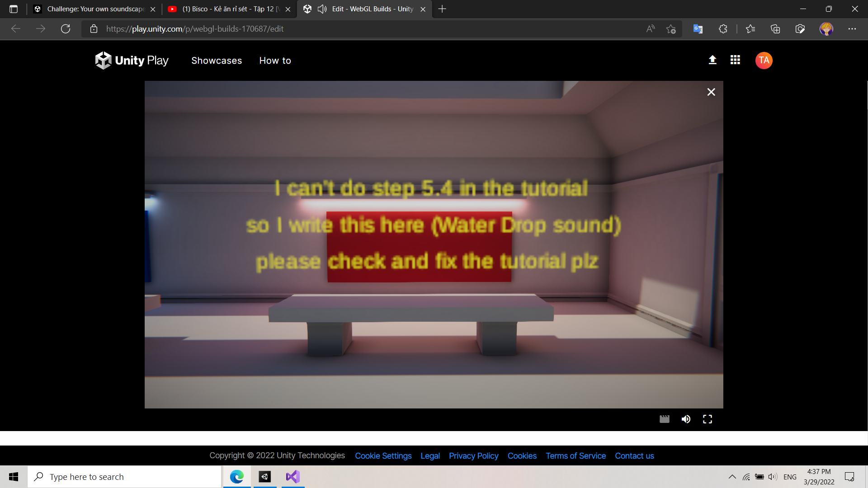Open the How to navigation item
Screen dimensions: 868x488
[x=275, y=60]
